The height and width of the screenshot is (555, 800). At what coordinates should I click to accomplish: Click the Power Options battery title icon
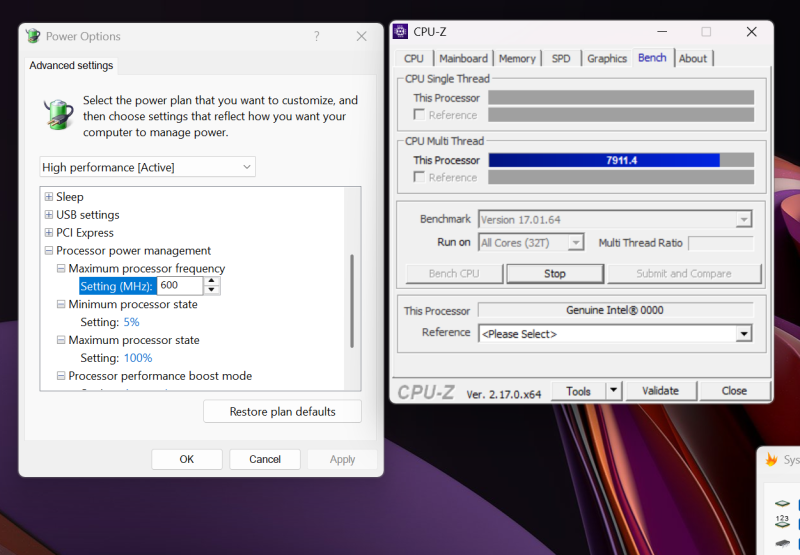coord(33,36)
